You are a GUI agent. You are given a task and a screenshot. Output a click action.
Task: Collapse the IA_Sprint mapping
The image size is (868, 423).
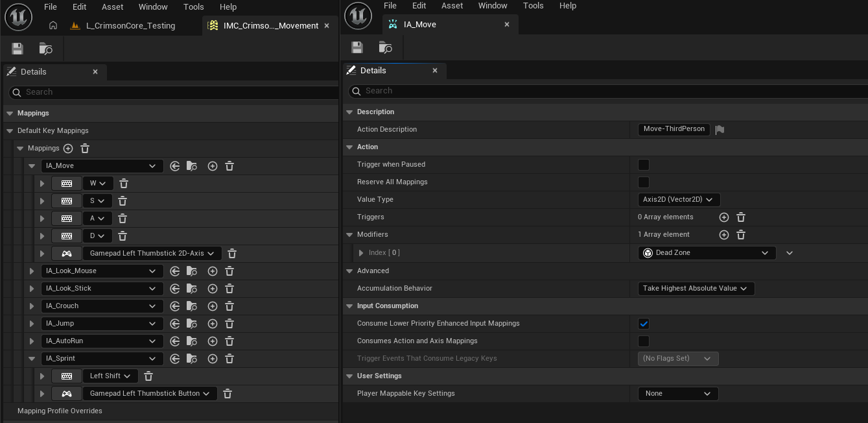[32, 359]
